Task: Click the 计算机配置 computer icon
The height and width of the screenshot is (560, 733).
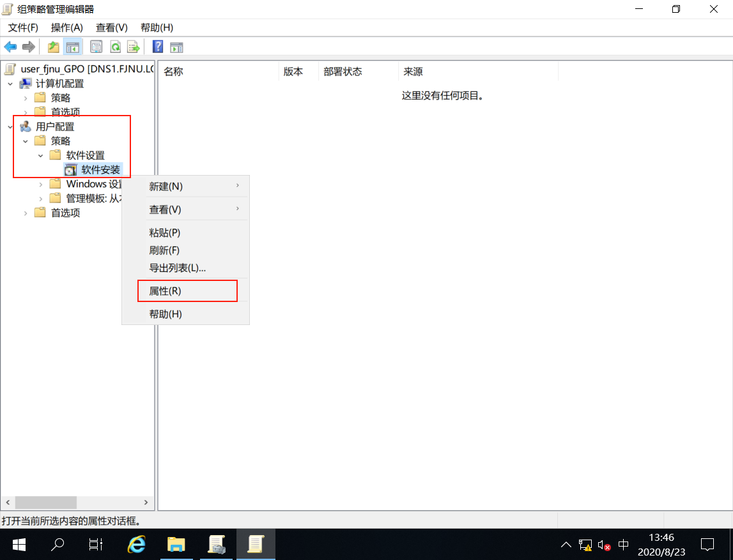Action: pos(26,84)
